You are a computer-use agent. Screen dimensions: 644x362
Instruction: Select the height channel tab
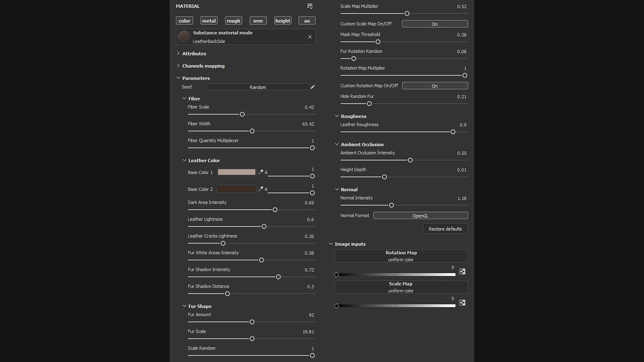(x=283, y=21)
